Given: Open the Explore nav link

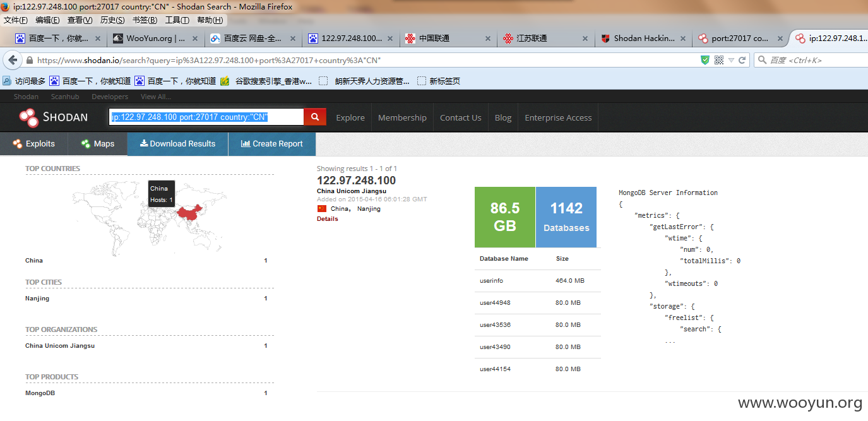Looking at the screenshot, I should tap(350, 117).
